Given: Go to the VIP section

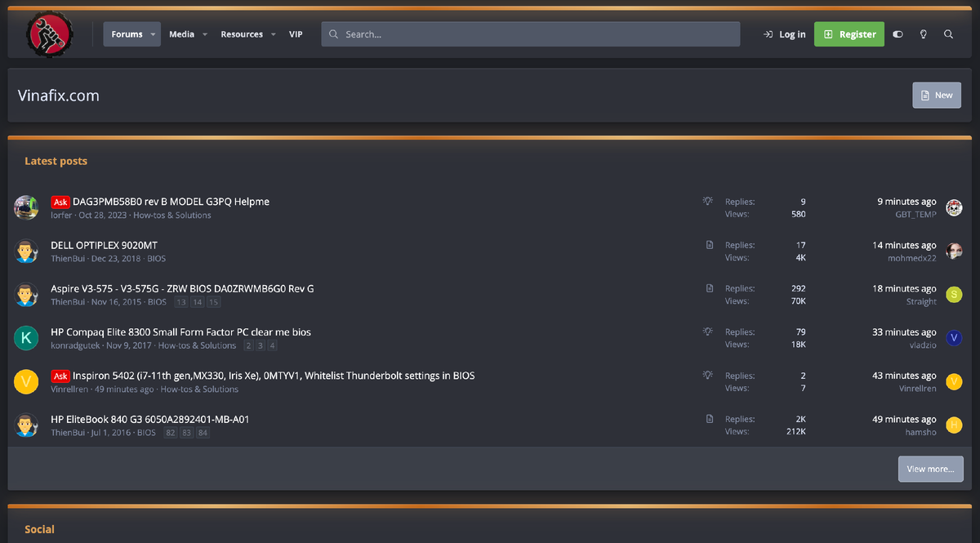Looking at the screenshot, I should tap(296, 34).
